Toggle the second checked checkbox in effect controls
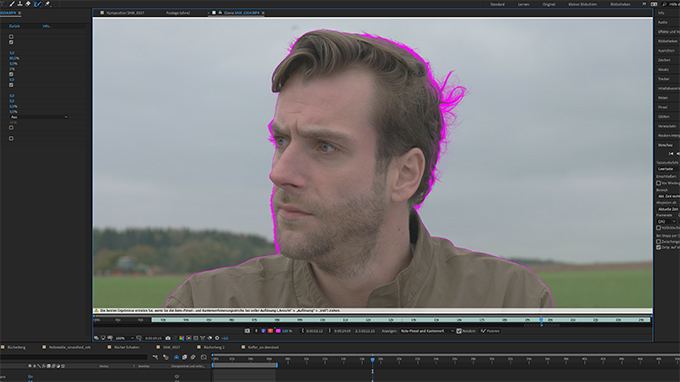680x382 pixels. [x=11, y=42]
